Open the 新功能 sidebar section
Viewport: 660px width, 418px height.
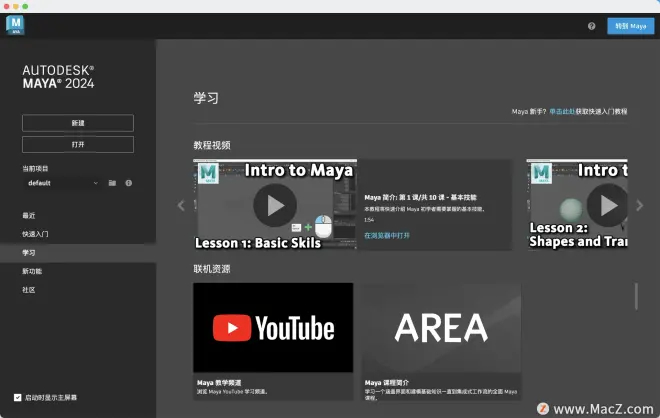pos(32,271)
